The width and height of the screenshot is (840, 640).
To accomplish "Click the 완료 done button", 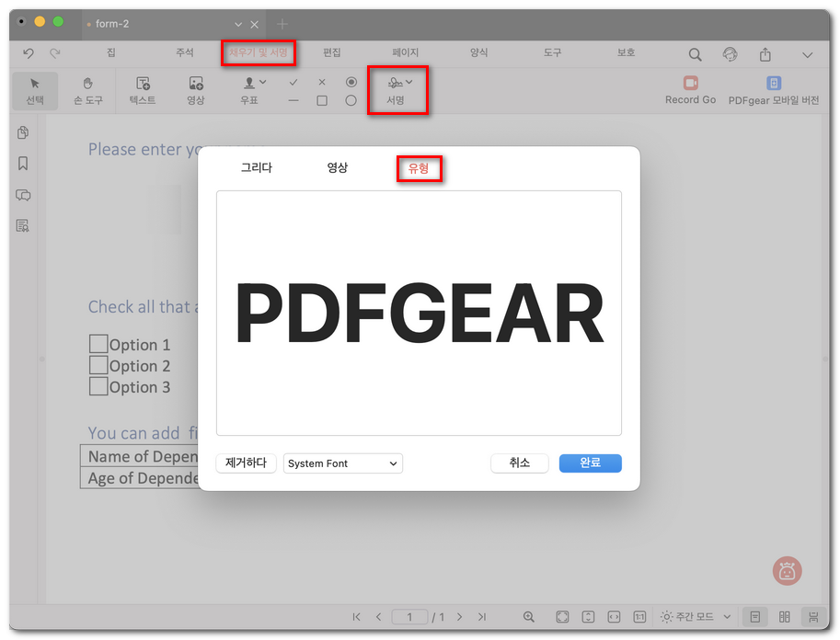I will click(591, 463).
